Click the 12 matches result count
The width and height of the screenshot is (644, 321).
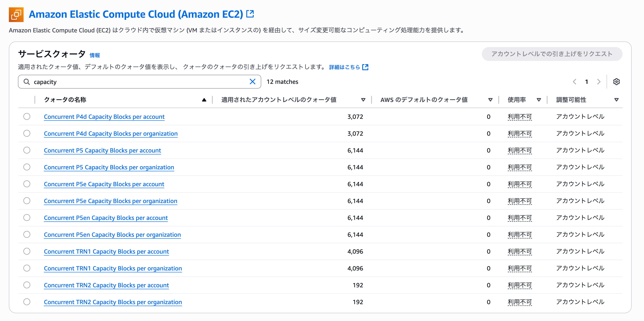point(282,82)
